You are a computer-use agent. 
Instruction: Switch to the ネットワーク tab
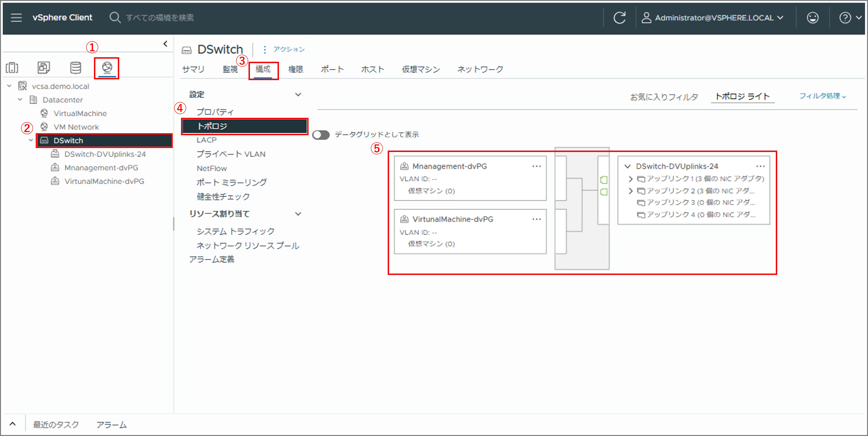pyautogui.click(x=480, y=69)
